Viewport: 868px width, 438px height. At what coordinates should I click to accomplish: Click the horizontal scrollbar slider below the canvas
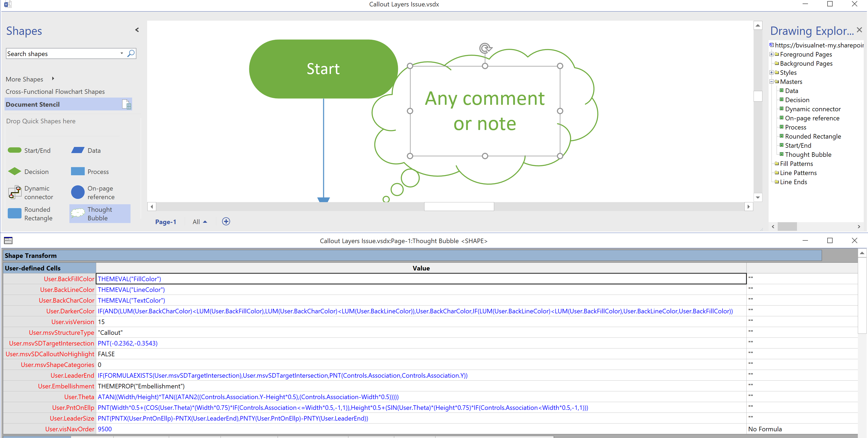[x=459, y=206]
